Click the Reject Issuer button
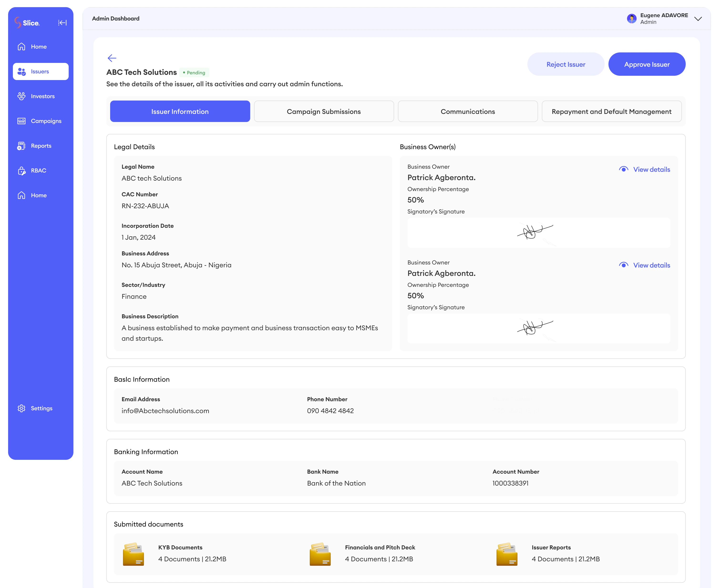 [565, 64]
